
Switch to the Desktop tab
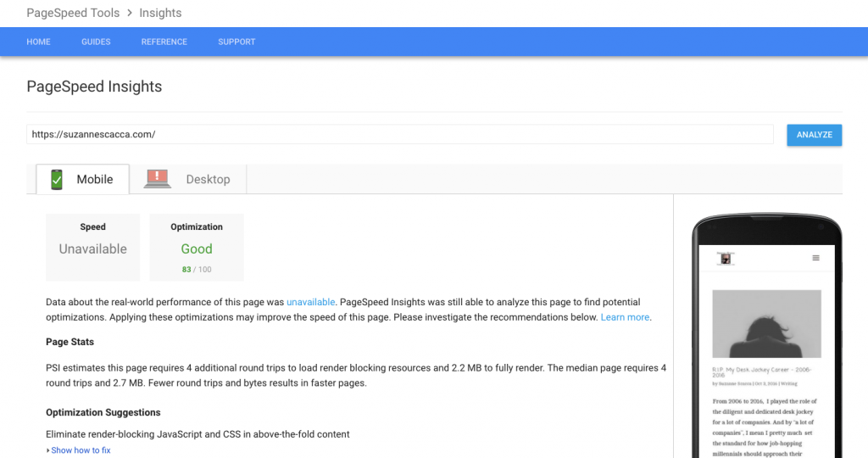click(187, 179)
